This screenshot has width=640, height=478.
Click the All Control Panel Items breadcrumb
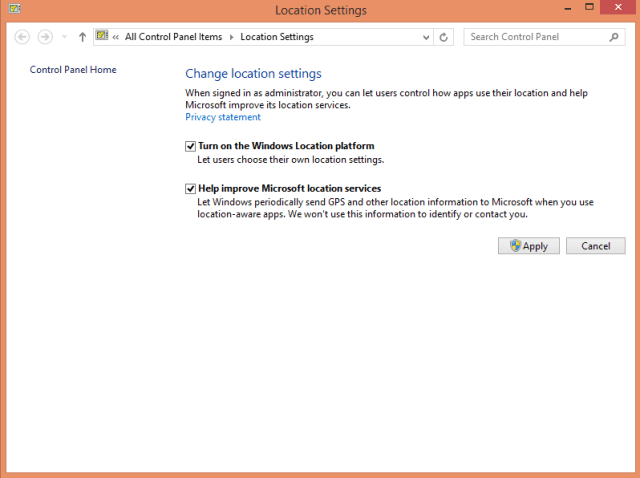tap(173, 37)
